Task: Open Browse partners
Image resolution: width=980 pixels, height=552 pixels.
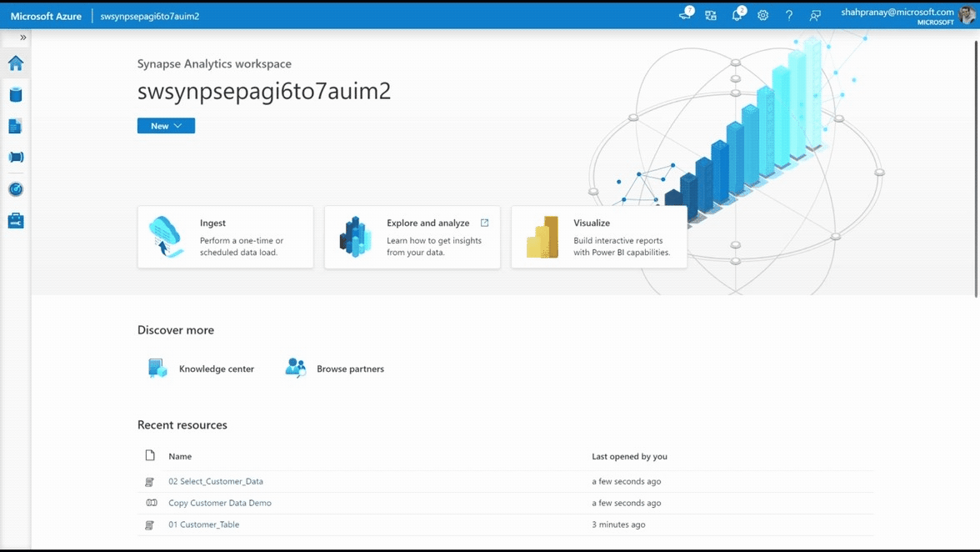Action: [x=350, y=369]
